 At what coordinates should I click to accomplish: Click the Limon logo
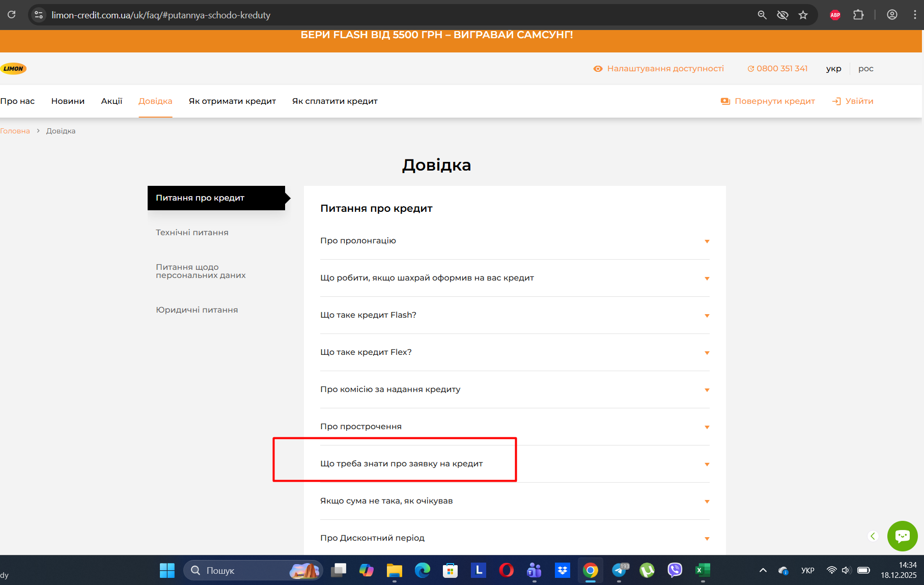14,69
